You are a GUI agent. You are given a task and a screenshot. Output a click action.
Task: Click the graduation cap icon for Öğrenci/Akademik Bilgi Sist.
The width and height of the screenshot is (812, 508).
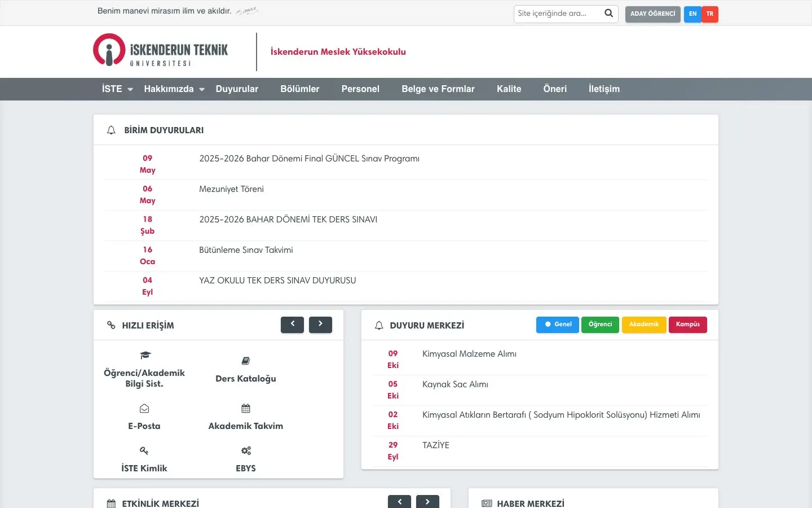145,355
